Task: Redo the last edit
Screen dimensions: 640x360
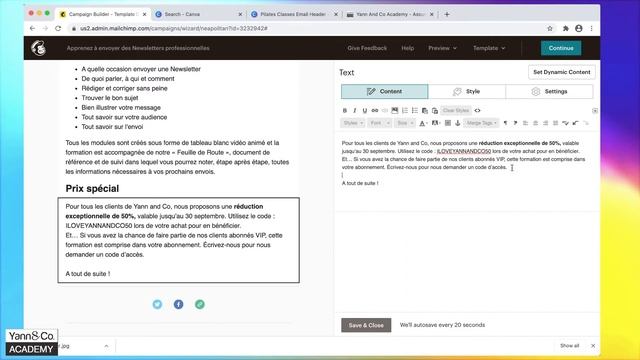Action: (x=586, y=123)
